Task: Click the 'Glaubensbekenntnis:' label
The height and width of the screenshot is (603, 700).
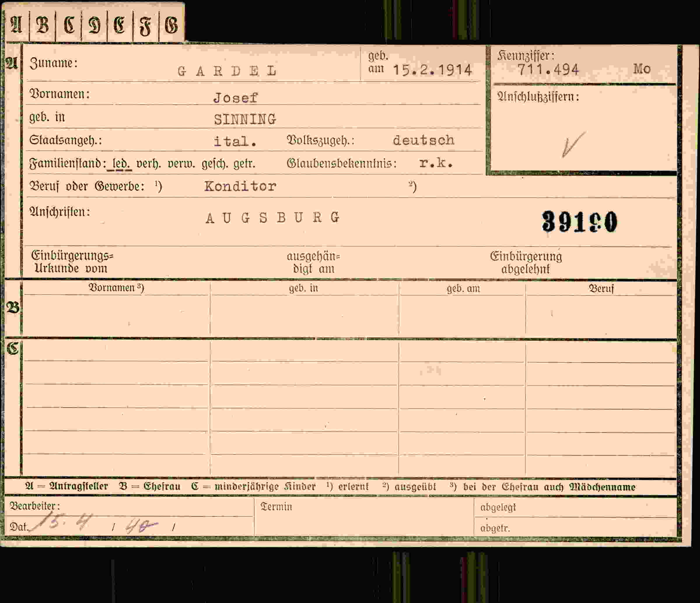Action: 342,164
